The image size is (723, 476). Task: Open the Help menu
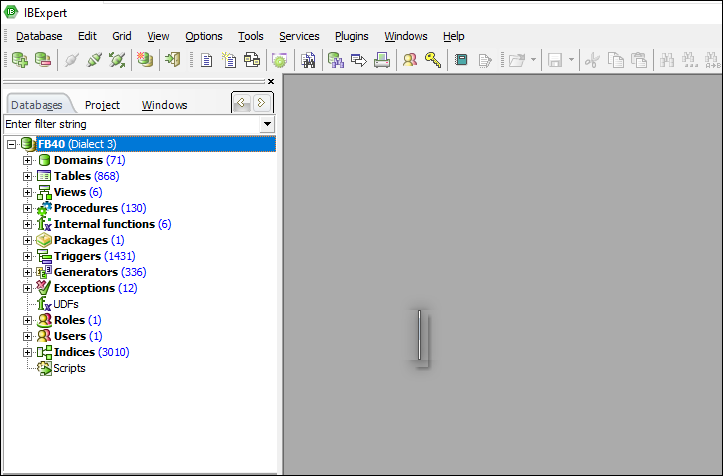(x=453, y=36)
